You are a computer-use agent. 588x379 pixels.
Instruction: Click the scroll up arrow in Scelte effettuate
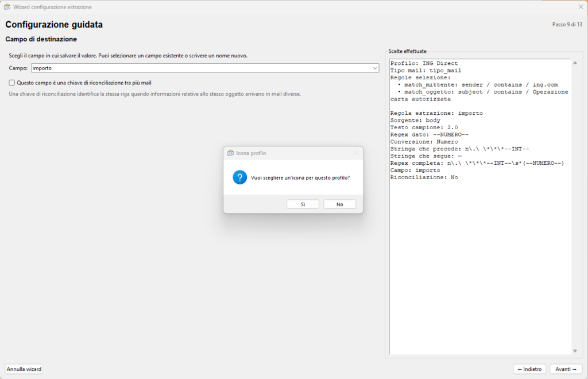[575, 63]
